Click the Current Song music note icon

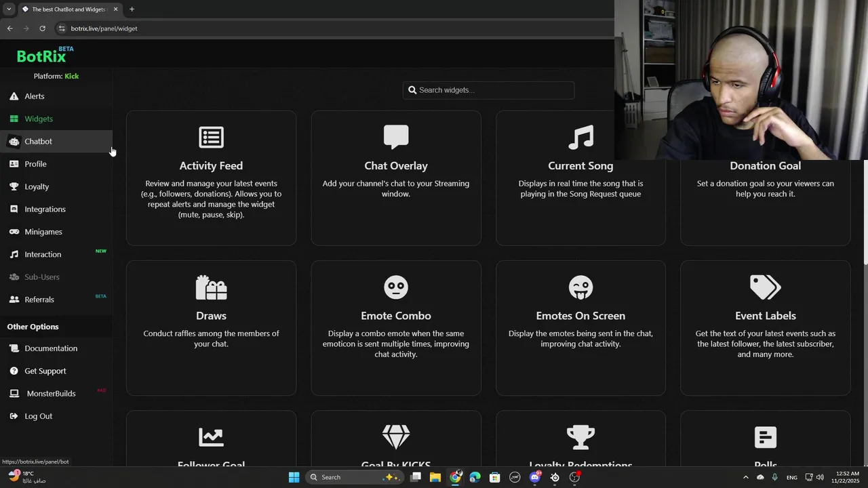point(580,137)
